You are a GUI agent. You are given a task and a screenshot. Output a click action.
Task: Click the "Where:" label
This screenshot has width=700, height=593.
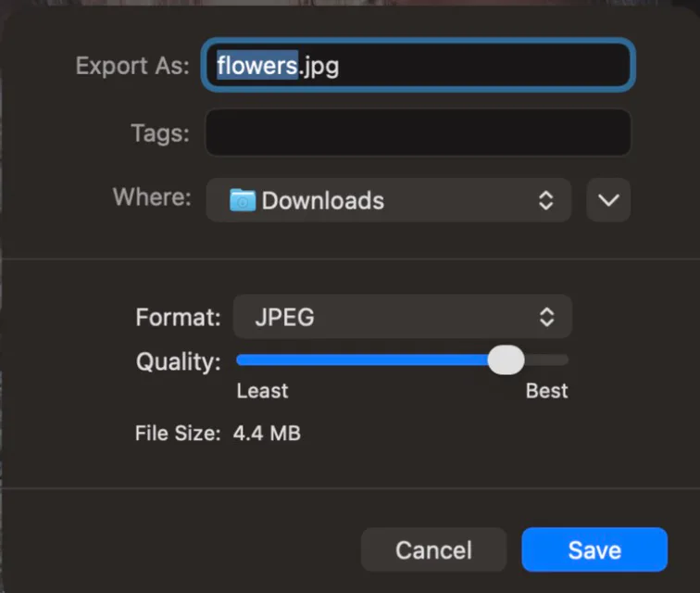[152, 197]
